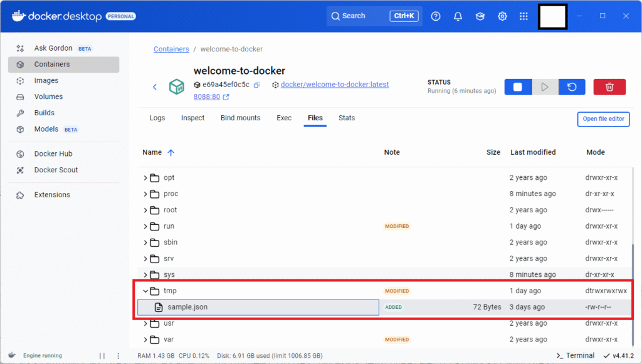Click the user account avatar
Image resolution: width=642 pixels, height=364 pixels.
pyautogui.click(x=553, y=17)
